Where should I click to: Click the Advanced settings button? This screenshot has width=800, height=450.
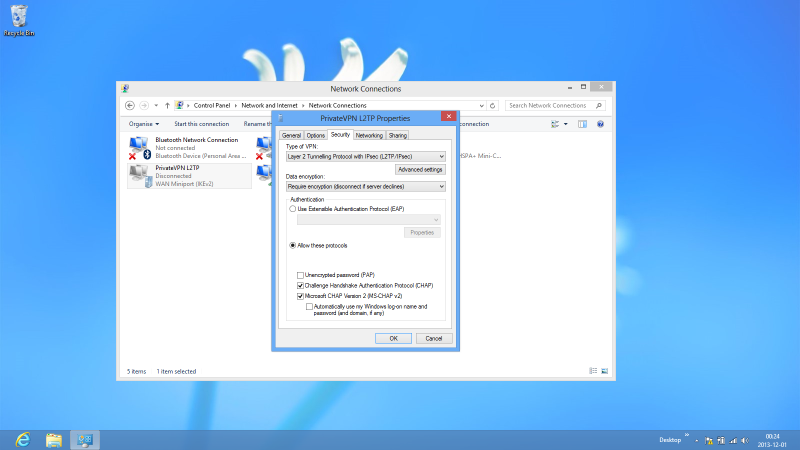coord(420,170)
